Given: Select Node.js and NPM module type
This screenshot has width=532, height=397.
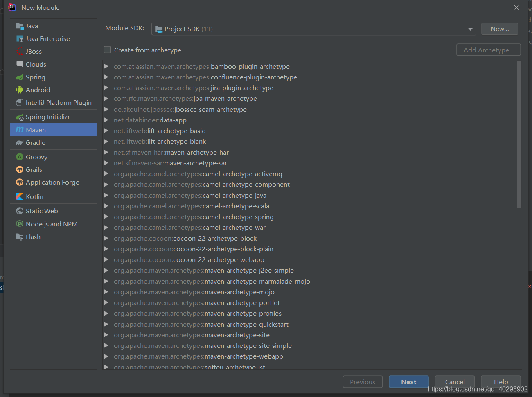Looking at the screenshot, I should [x=54, y=224].
